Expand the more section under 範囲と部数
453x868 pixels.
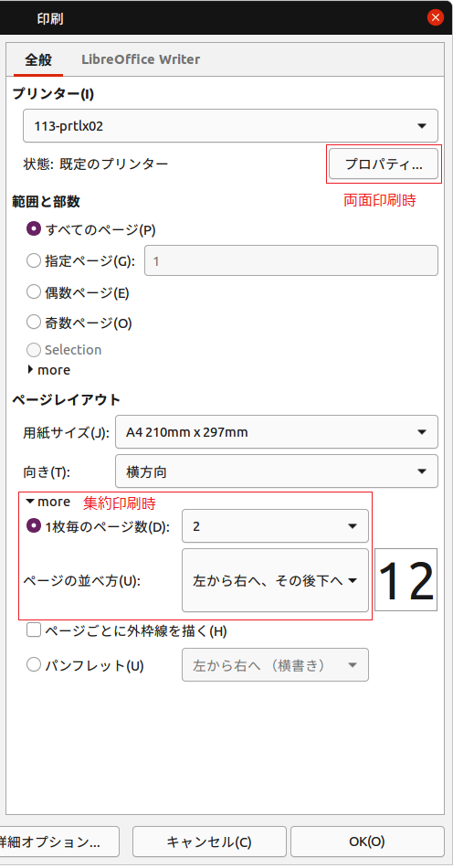(48, 370)
